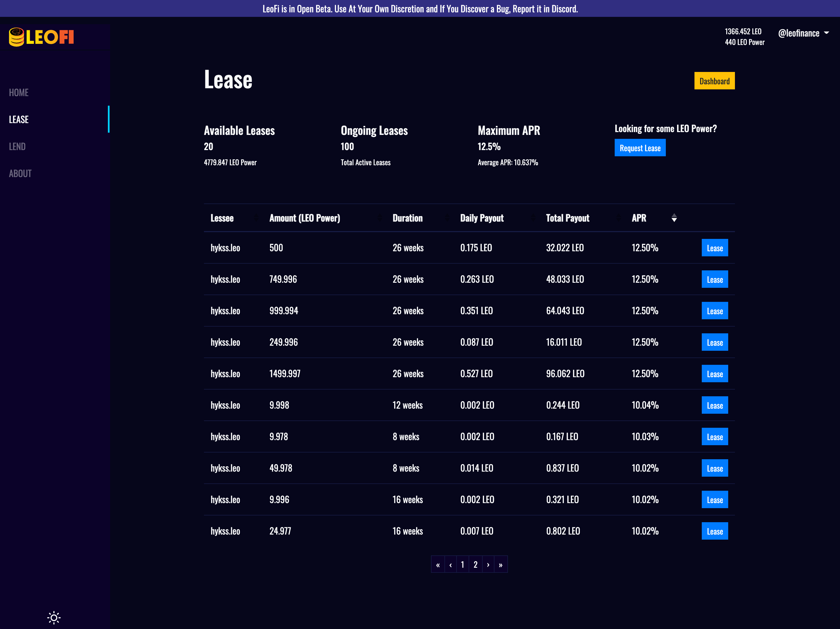The width and height of the screenshot is (840, 629).
Task: Click the Request Lease button
Action: pos(640,148)
